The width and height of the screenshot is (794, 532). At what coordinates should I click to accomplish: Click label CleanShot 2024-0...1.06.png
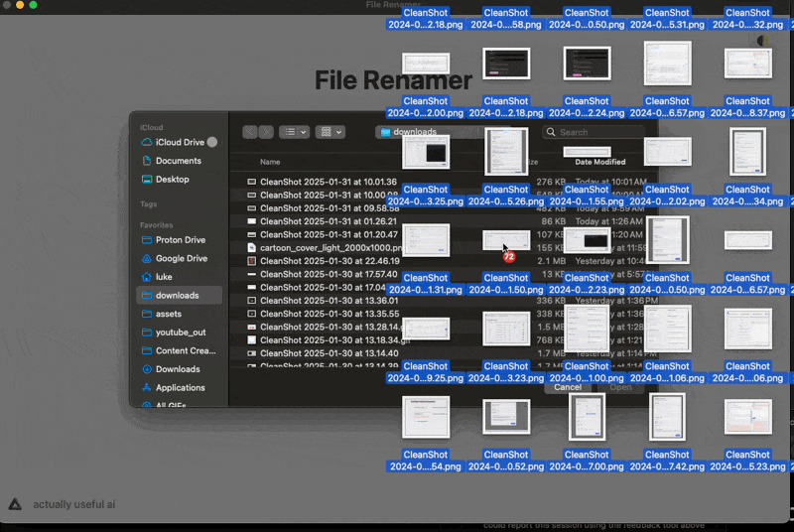667,372
